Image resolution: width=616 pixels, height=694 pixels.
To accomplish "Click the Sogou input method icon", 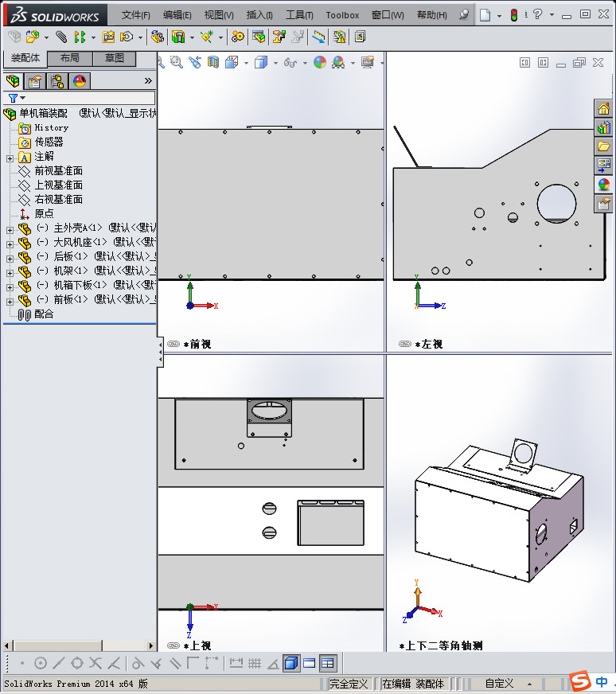I will pyautogui.click(x=580, y=681).
